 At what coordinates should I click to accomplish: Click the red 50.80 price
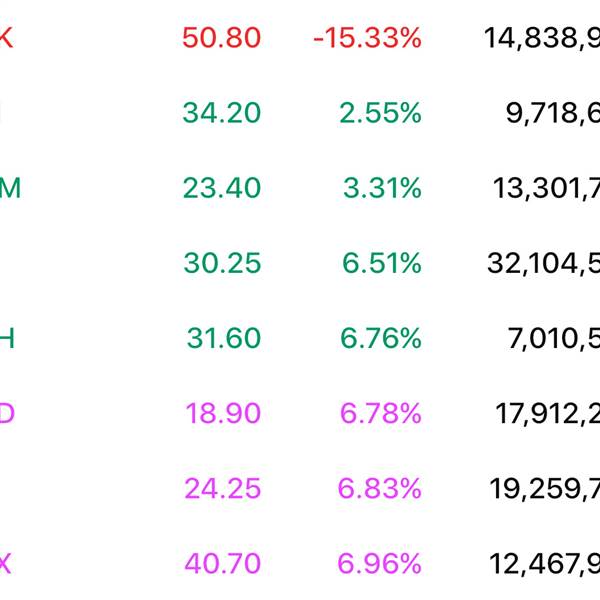tap(221, 38)
